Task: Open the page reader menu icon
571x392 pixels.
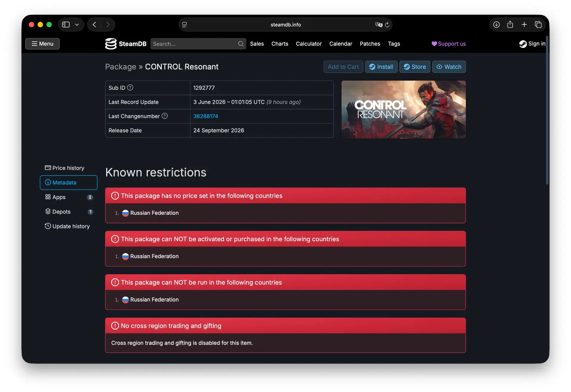Action: [x=184, y=25]
